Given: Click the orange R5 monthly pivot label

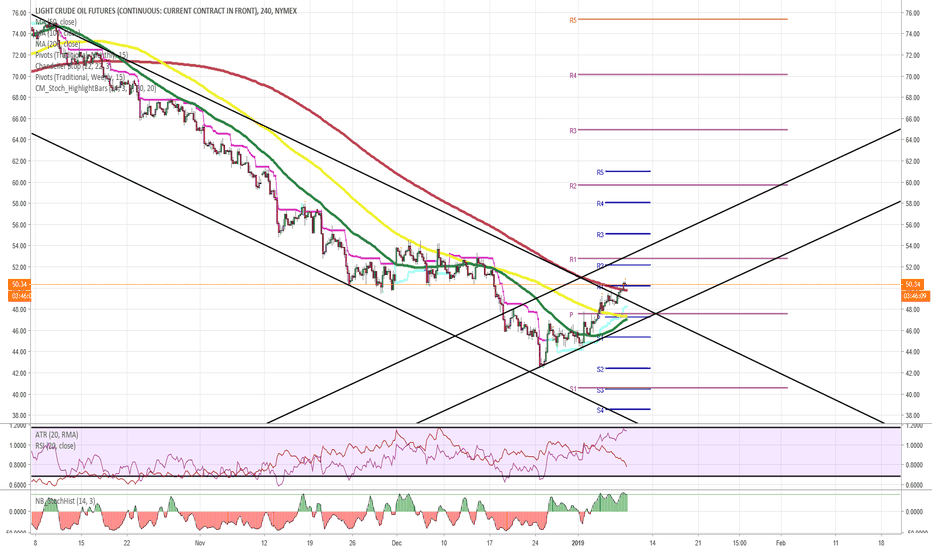Looking at the screenshot, I should coord(573,20).
